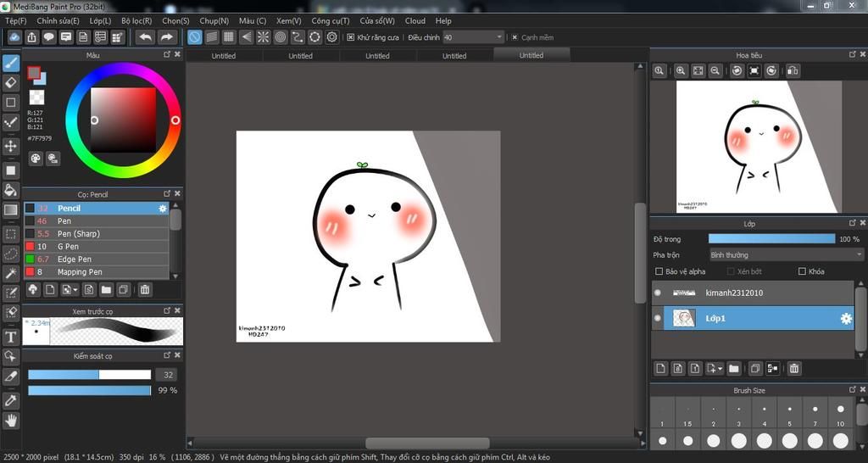This screenshot has height=463, width=868.
Task: Select the Hand pan tool
Action: click(10, 421)
